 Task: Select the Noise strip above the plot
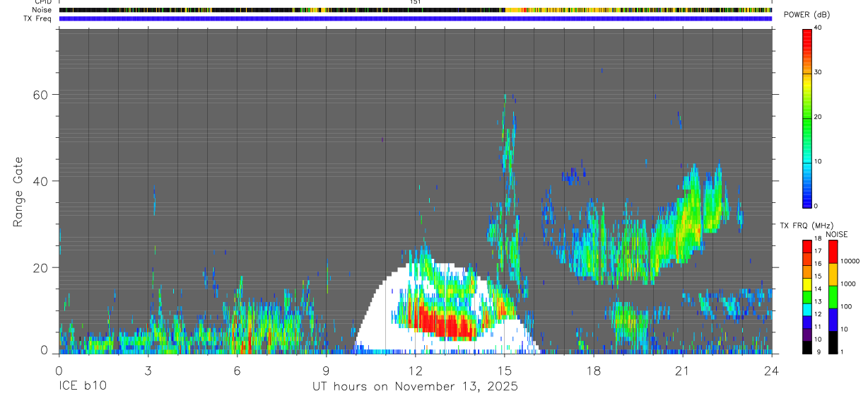[x=416, y=10]
